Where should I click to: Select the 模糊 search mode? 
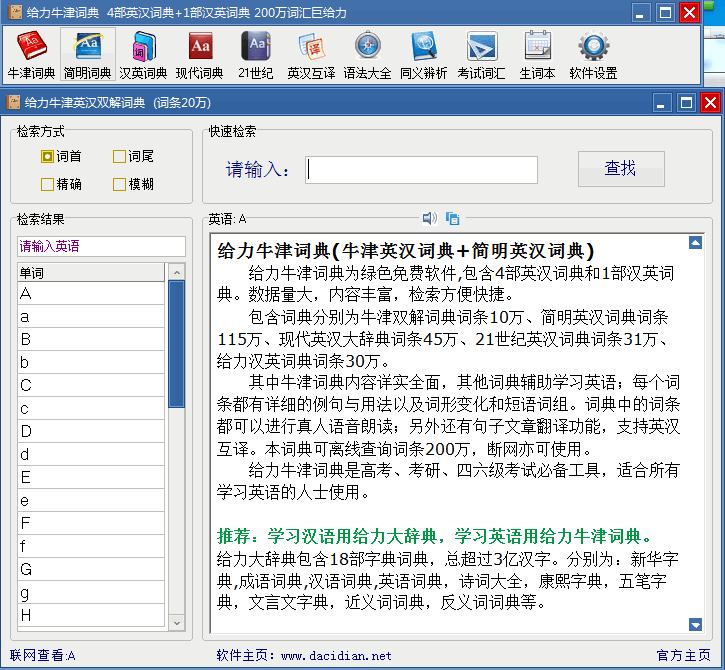pyautogui.click(x=133, y=184)
